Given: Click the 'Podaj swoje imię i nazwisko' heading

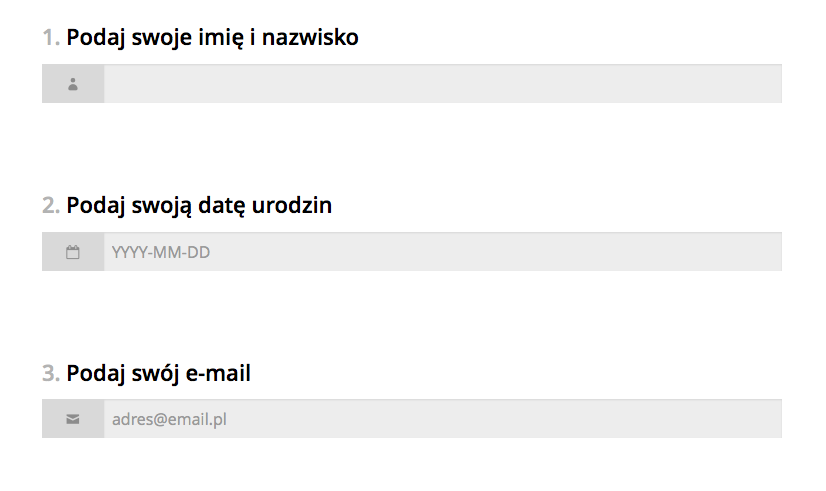Looking at the screenshot, I should (x=212, y=38).
